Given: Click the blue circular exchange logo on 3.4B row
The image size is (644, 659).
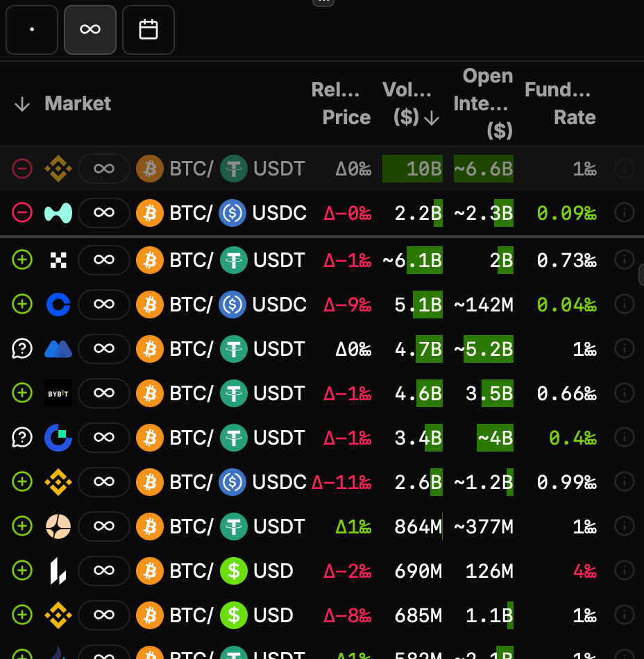Looking at the screenshot, I should click(58, 438).
